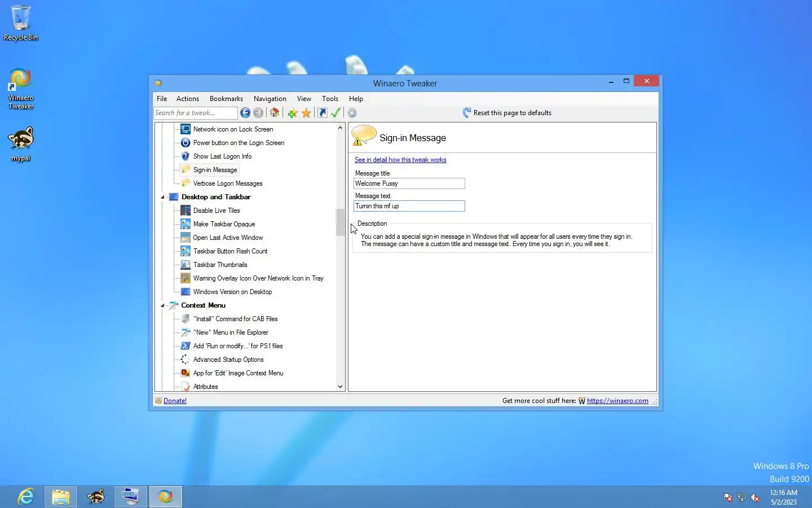Viewport: 812px width, 508px height.
Task: Click the network tray icon
Action: point(742,497)
